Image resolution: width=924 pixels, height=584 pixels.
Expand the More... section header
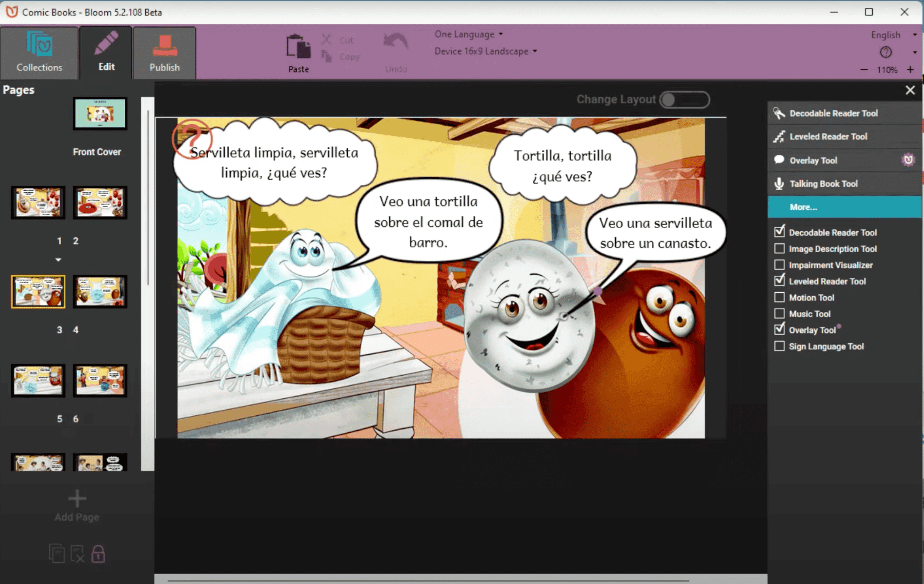point(844,207)
